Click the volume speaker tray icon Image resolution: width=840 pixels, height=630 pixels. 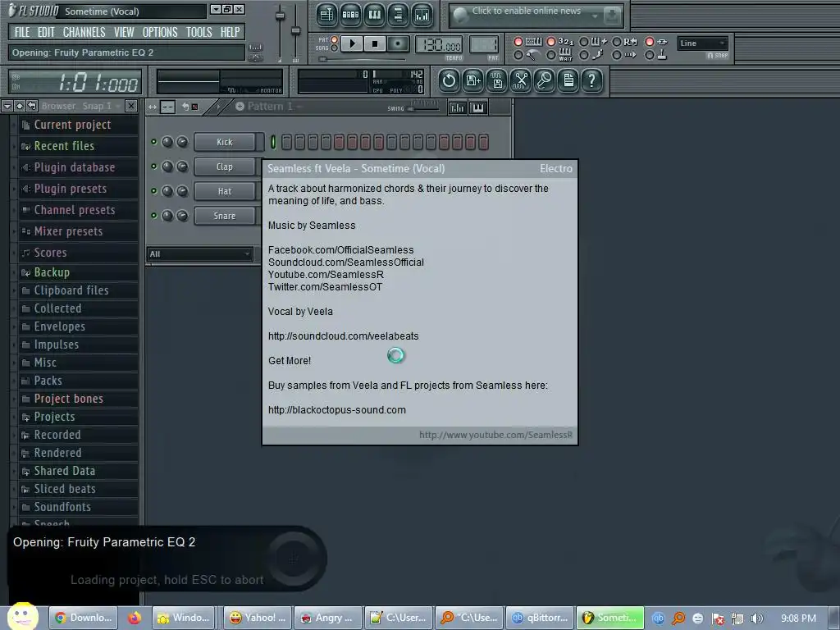(x=756, y=619)
